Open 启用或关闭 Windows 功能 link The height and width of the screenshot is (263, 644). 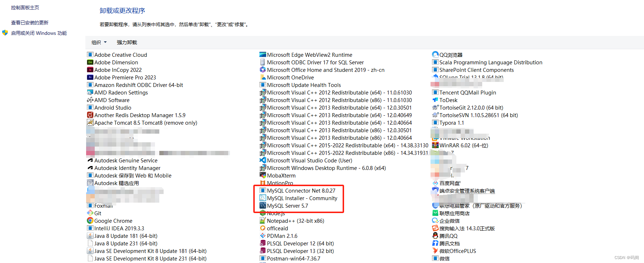[39, 33]
